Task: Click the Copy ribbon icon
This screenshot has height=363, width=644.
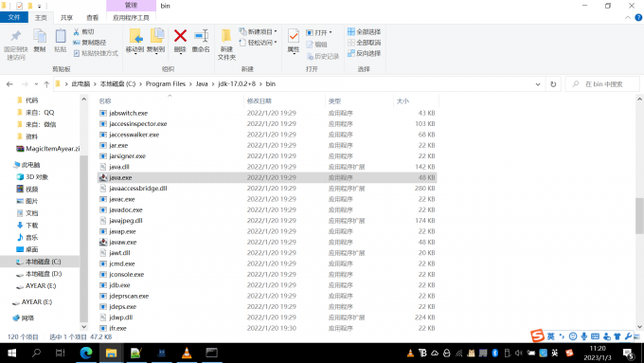Action: click(x=40, y=41)
